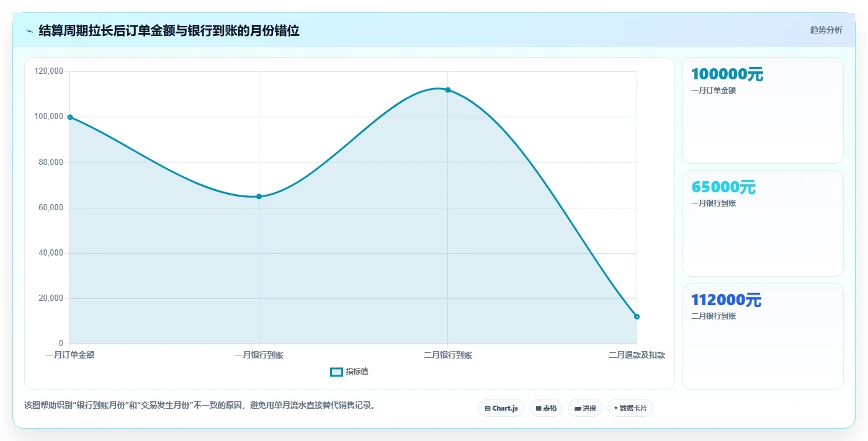Toggle the 指标值 legend item
The height and width of the screenshot is (441, 868).
pyautogui.click(x=349, y=372)
